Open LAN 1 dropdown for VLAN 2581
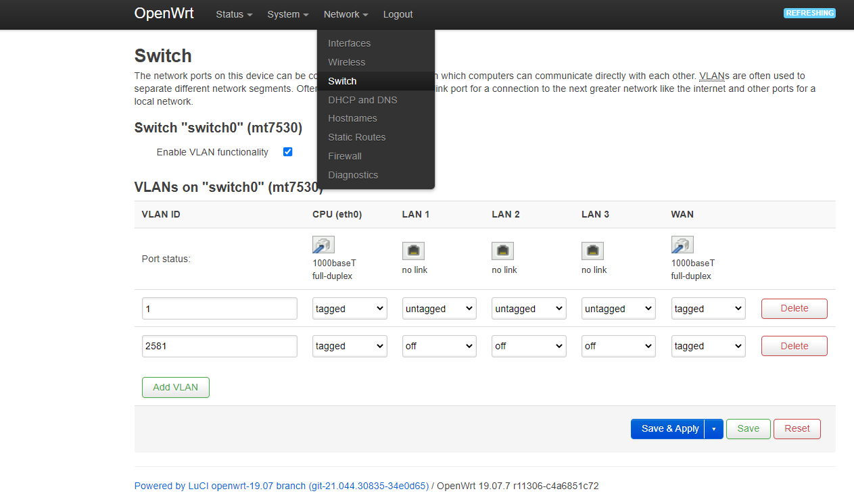Image resolution: width=854 pixels, height=504 pixels. coord(440,346)
